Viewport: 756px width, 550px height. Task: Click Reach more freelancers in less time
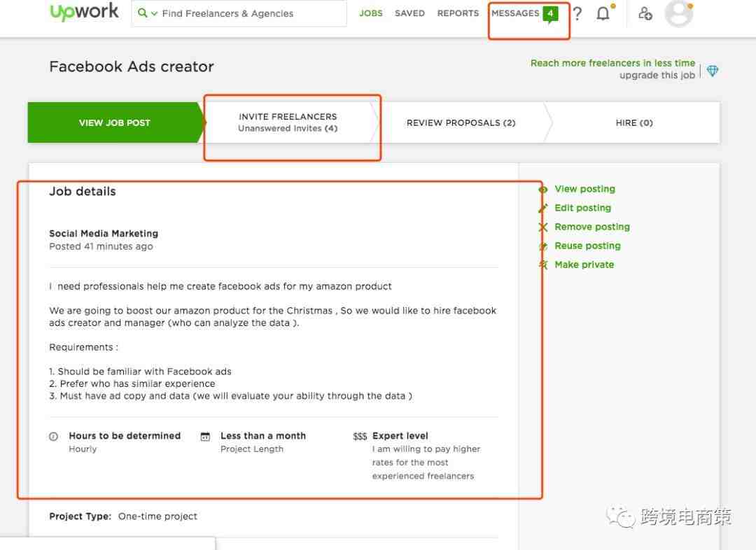point(612,63)
